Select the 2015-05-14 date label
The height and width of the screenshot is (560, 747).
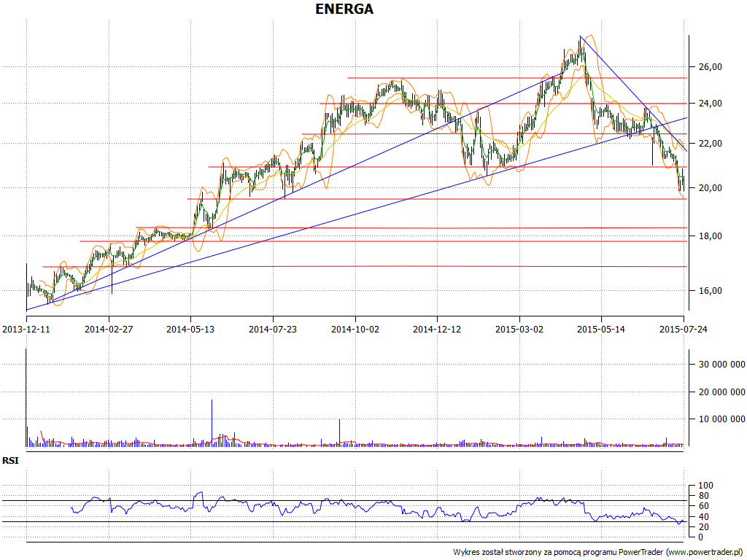pyautogui.click(x=601, y=329)
